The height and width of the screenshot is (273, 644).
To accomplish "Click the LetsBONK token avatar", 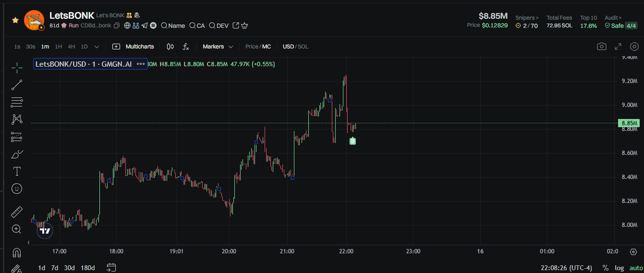I will [34, 20].
